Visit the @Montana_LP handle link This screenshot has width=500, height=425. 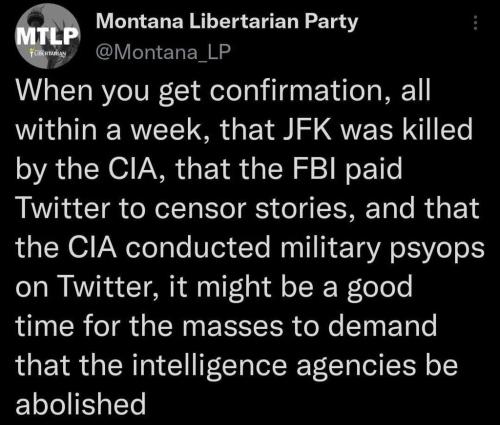click(163, 52)
